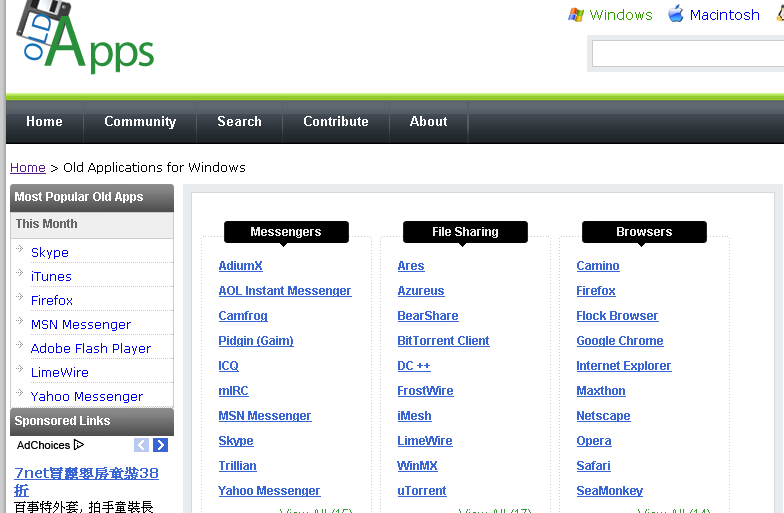
Task: Open the ICQ link
Action: [228, 366]
